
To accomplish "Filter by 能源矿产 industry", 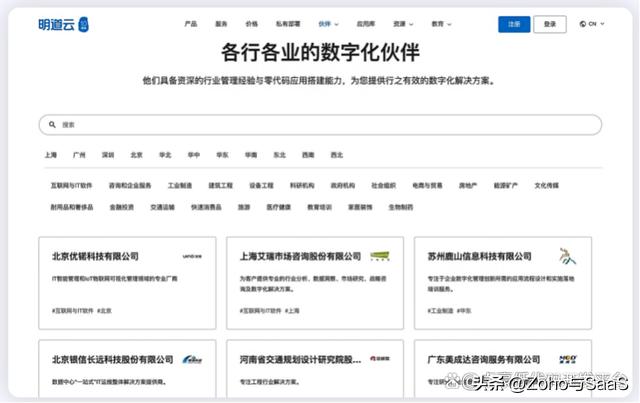I will click(x=506, y=185).
